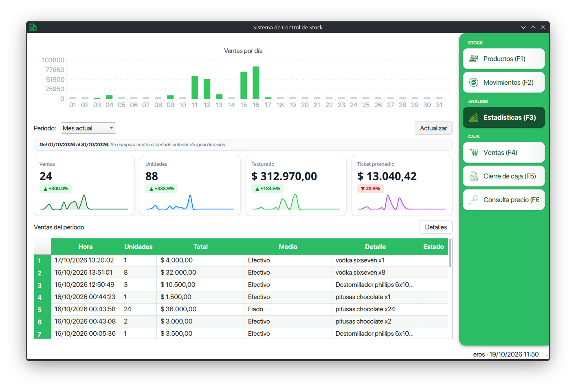The image size is (576, 392).
Task: Click the Consulta precio magnifier icon
Action: (474, 200)
